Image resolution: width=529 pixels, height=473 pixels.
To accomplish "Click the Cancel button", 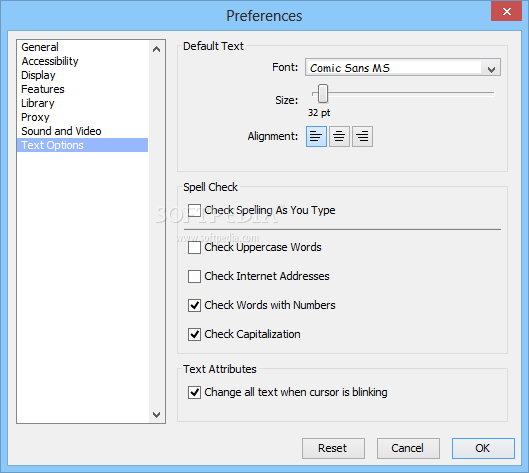I will point(408,448).
